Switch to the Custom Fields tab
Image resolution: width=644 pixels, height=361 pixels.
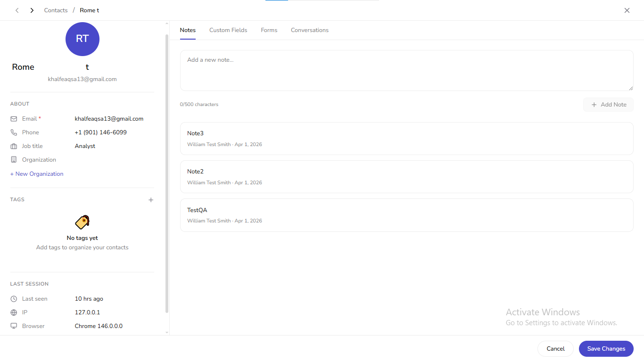coord(228,30)
